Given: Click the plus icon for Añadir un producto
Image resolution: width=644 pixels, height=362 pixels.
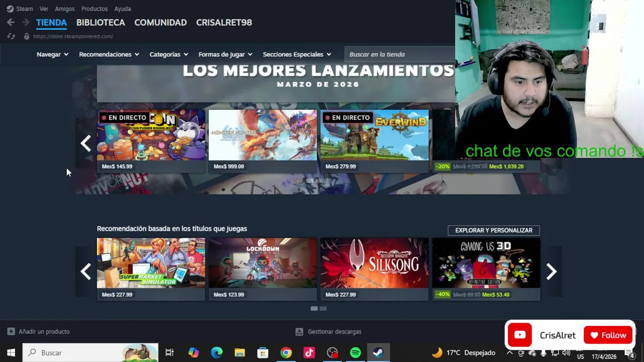Looking at the screenshot, I should 11,331.
